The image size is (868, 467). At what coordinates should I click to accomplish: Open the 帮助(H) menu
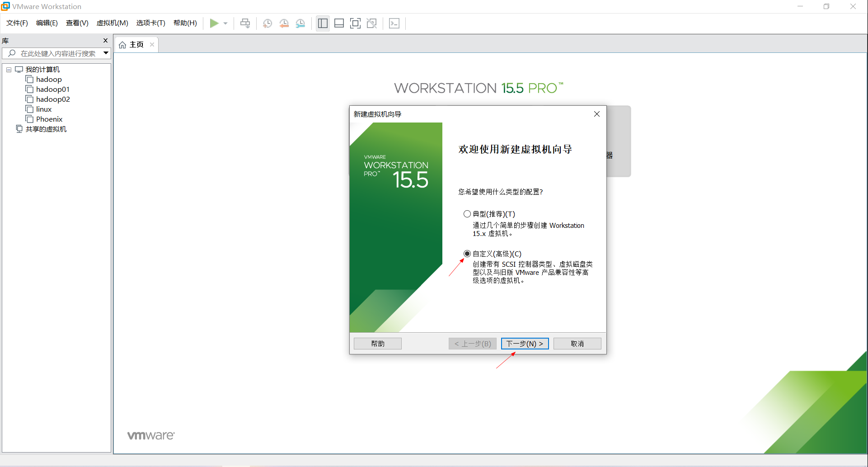point(185,23)
